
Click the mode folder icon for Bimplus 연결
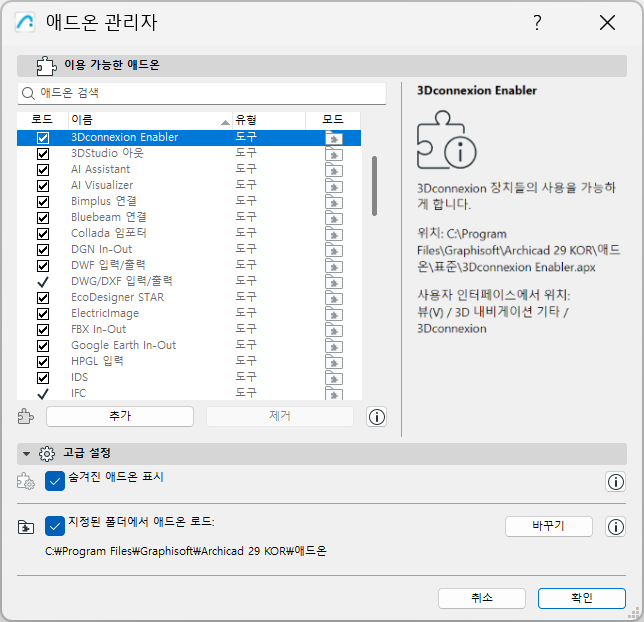coord(334,202)
